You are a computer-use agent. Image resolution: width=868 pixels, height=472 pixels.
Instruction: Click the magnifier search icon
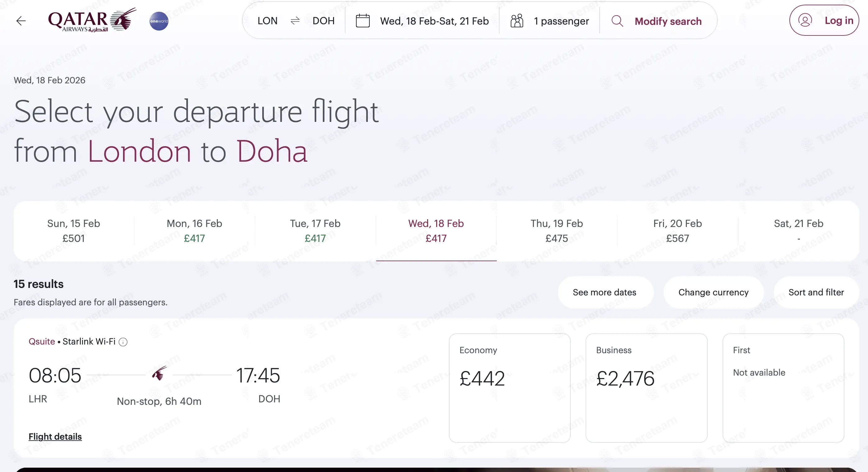coord(617,21)
